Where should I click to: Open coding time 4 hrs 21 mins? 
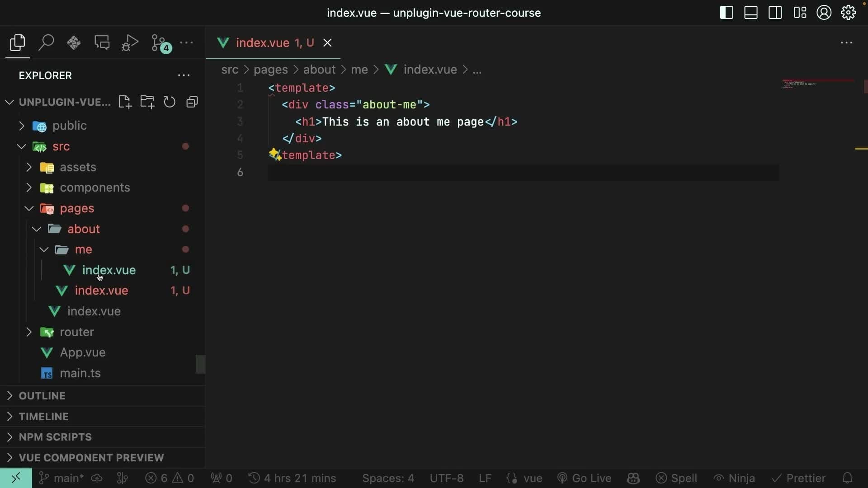point(292,478)
